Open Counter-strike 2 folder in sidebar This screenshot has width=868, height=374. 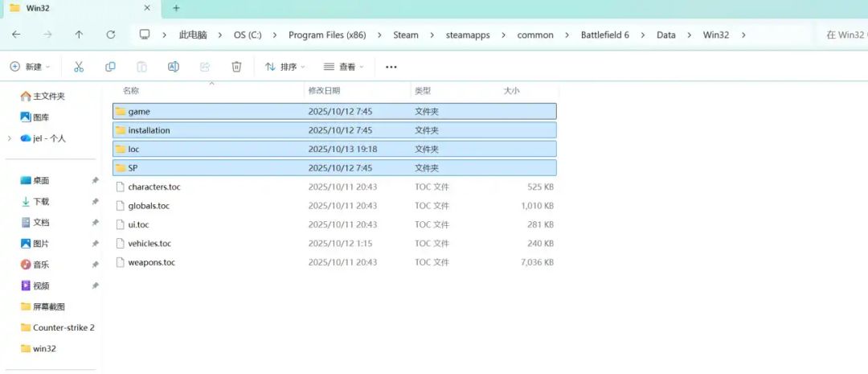tap(57, 328)
